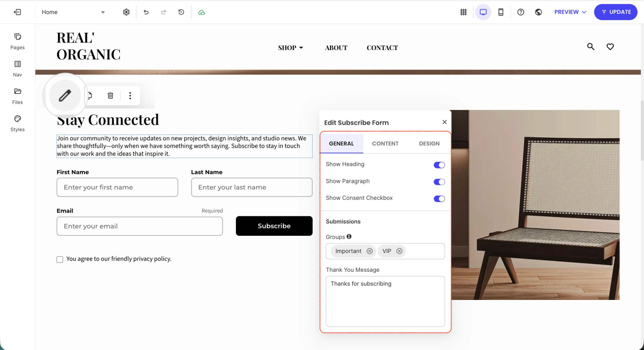Click the Join our community paragraph

pos(184,146)
